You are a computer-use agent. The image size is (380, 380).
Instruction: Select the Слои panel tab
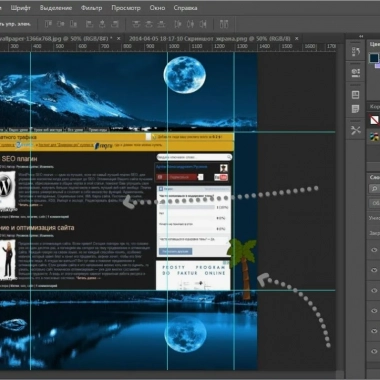point(374,177)
